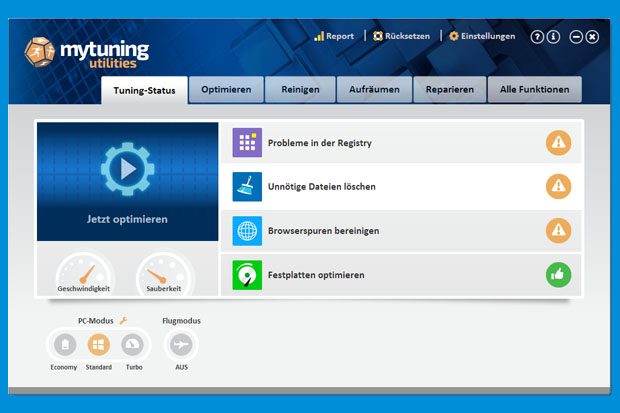Image resolution: width=620 pixels, height=413 pixels.
Task: Open Unnötige Dateien löschen entry
Action: pyautogui.click(x=401, y=187)
